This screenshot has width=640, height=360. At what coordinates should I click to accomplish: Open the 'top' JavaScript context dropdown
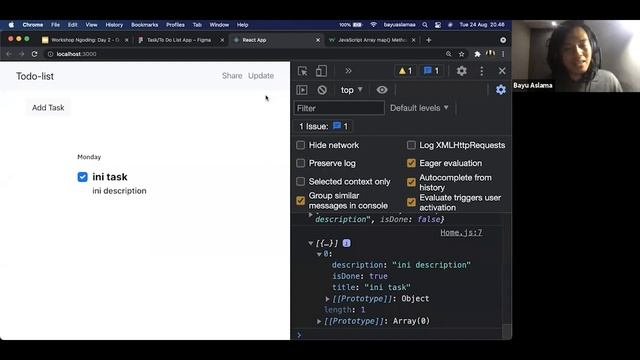[351, 90]
